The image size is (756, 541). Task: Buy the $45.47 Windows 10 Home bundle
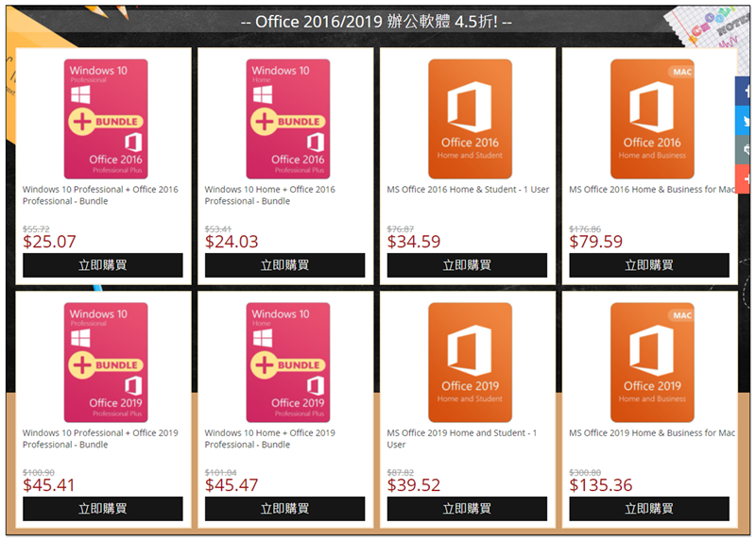tap(285, 509)
